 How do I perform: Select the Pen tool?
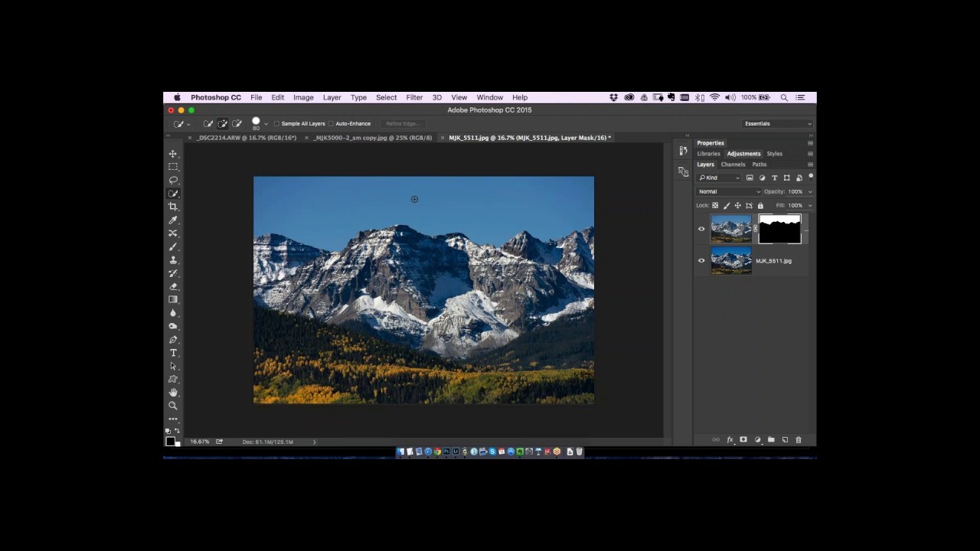[173, 339]
